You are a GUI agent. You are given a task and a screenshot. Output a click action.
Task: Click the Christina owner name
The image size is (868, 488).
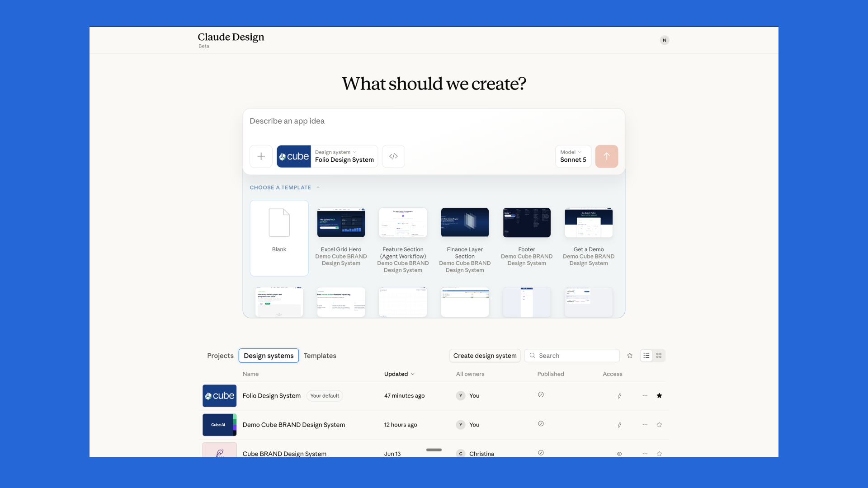(481, 454)
